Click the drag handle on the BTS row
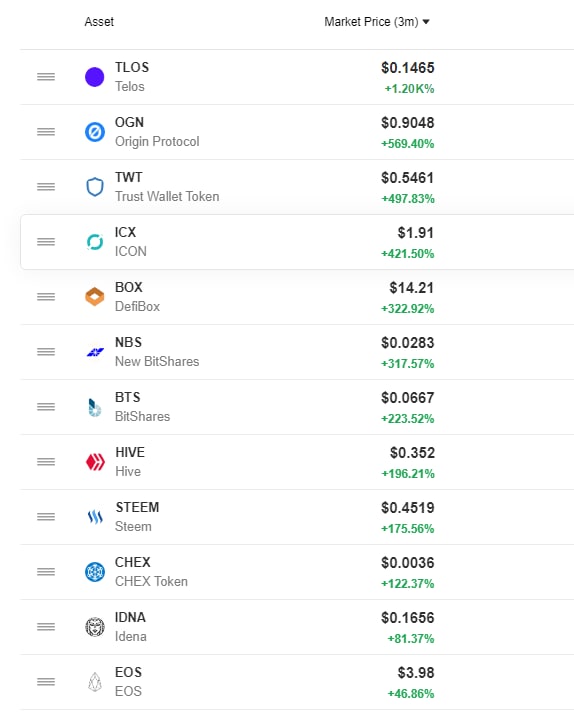 point(46,407)
